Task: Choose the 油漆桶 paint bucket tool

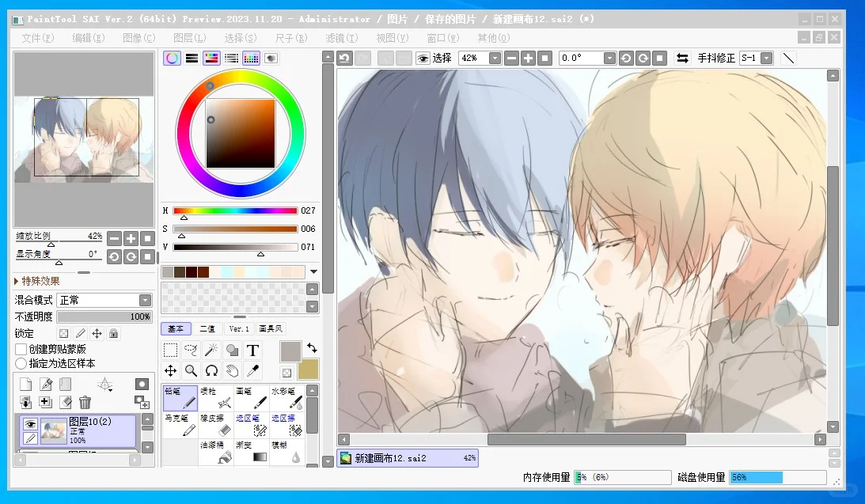Action: [216, 452]
